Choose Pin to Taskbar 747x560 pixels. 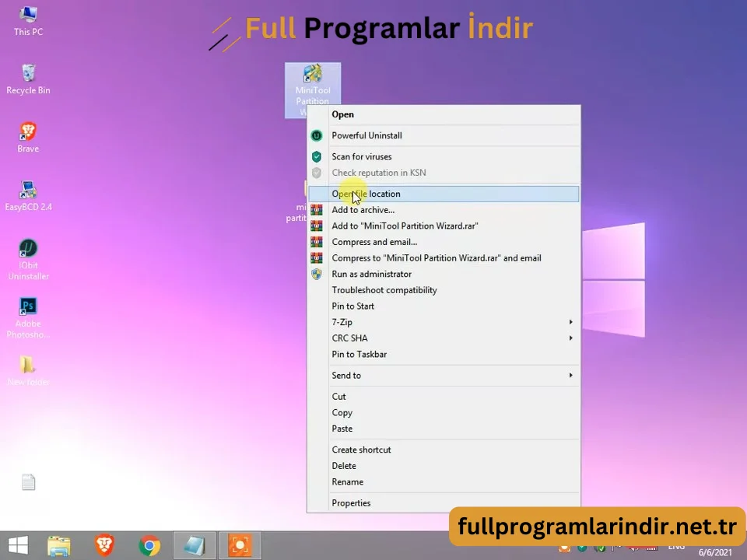click(x=444, y=355)
